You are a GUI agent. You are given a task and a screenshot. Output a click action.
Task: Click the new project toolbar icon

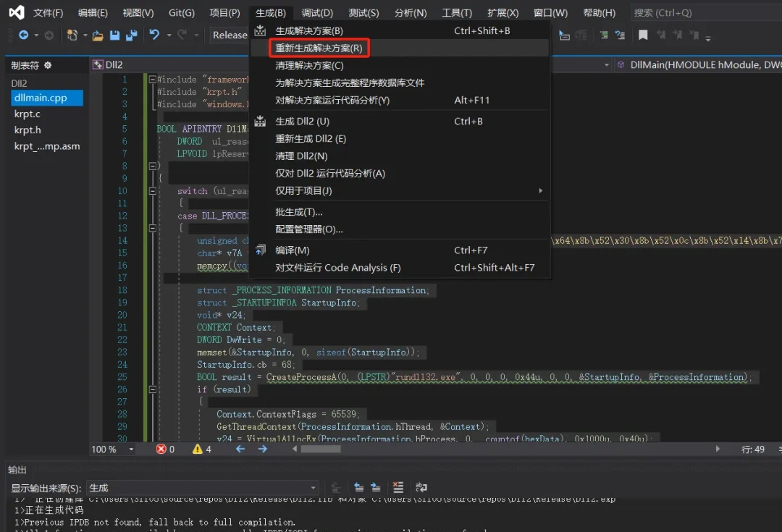72,35
